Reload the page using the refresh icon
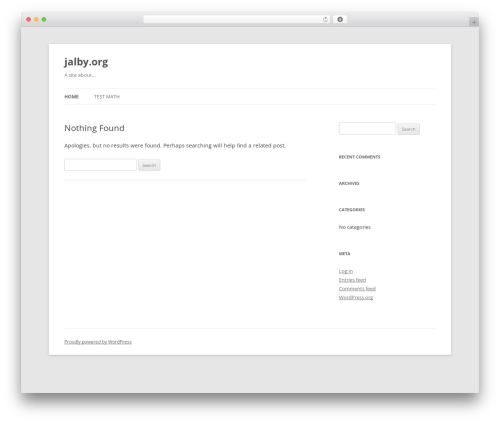Screen dimensions: 500x423 [325, 19]
